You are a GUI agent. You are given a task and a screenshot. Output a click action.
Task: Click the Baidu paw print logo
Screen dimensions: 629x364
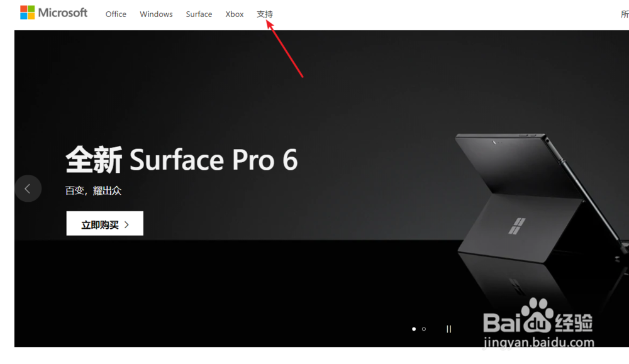click(x=537, y=315)
